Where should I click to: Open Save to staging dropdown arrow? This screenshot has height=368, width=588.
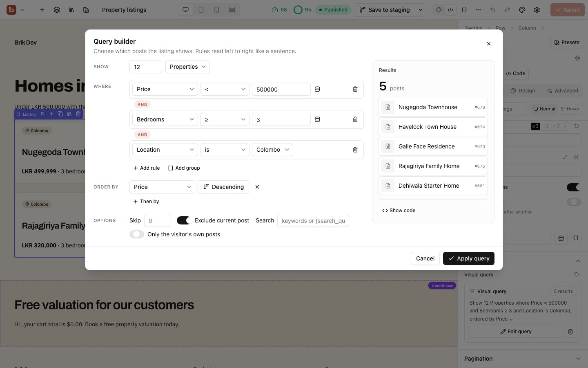(x=421, y=10)
